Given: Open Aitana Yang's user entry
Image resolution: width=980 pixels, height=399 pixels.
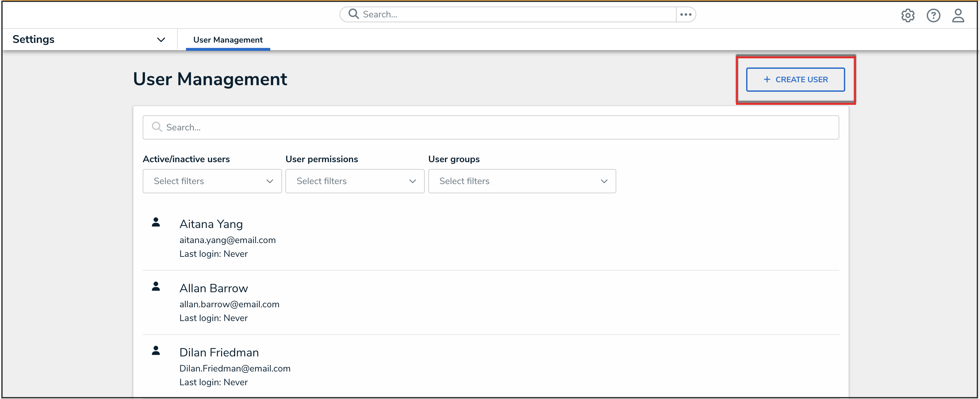Looking at the screenshot, I should (211, 224).
